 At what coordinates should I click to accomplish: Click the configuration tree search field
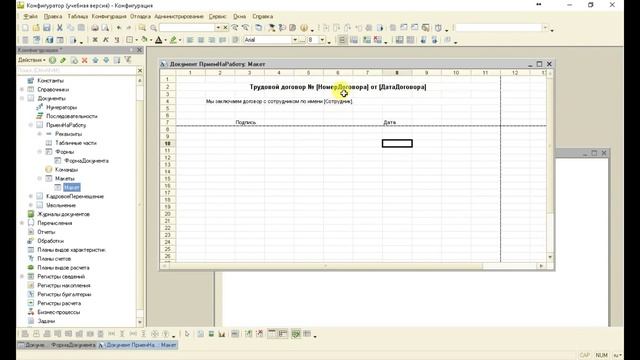76,71
